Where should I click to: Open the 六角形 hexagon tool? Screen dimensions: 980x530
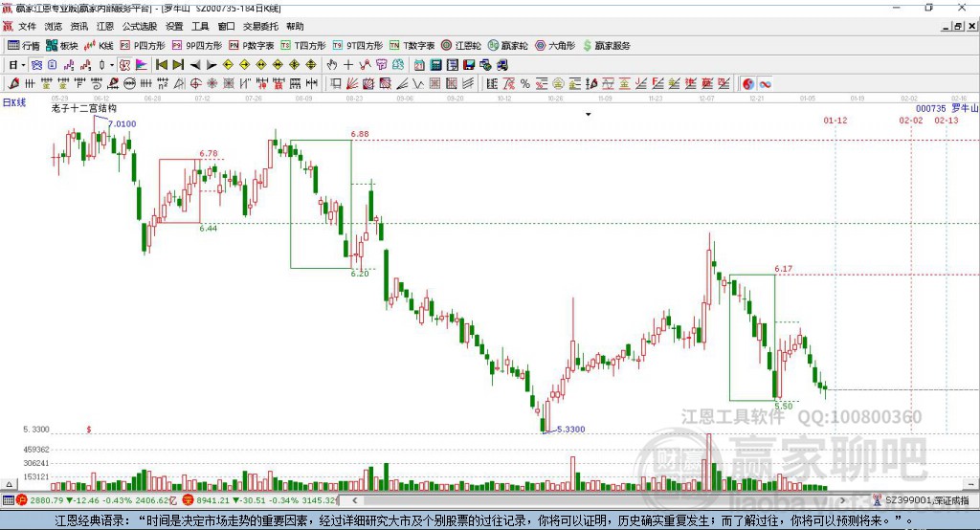555,46
